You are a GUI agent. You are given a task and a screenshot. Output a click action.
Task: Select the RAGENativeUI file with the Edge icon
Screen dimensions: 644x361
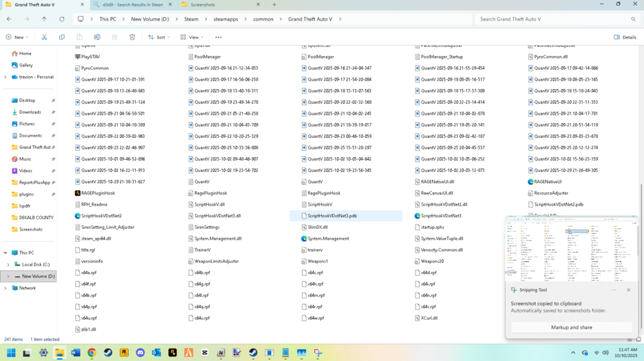545,181
